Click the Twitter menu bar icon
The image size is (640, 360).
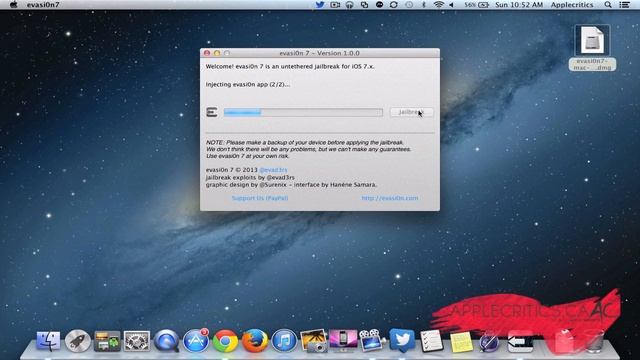pos(320,4)
